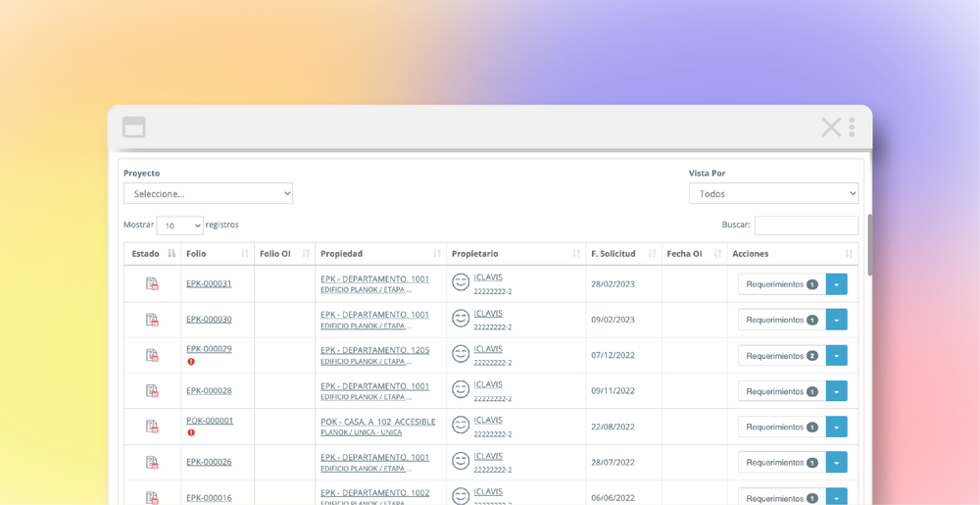Click the red alert icon under POK-000001

click(191, 432)
